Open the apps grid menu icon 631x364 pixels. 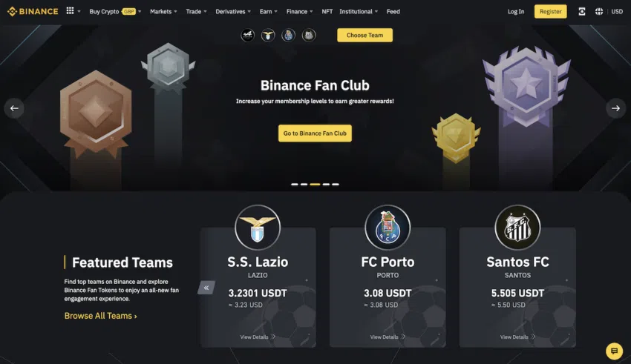click(70, 11)
